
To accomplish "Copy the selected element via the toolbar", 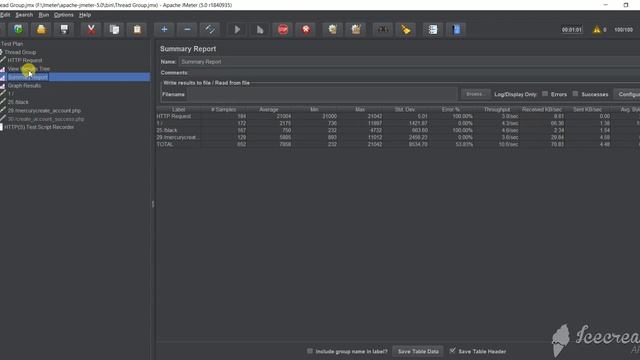I will point(114,29).
